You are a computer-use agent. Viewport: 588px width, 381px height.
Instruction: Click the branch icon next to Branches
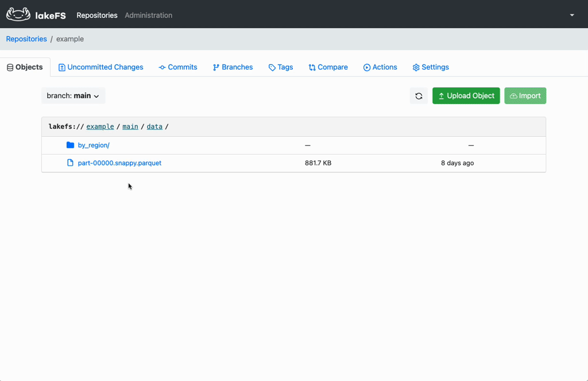tap(215, 67)
